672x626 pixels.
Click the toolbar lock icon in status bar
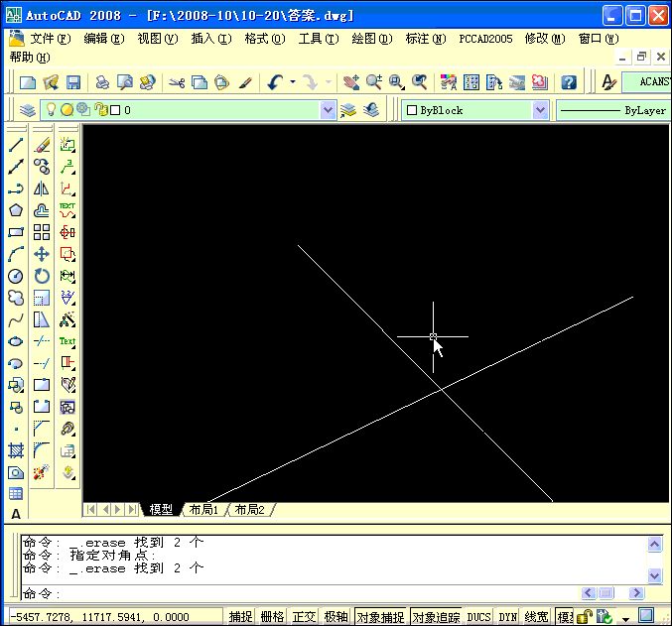pos(584,617)
